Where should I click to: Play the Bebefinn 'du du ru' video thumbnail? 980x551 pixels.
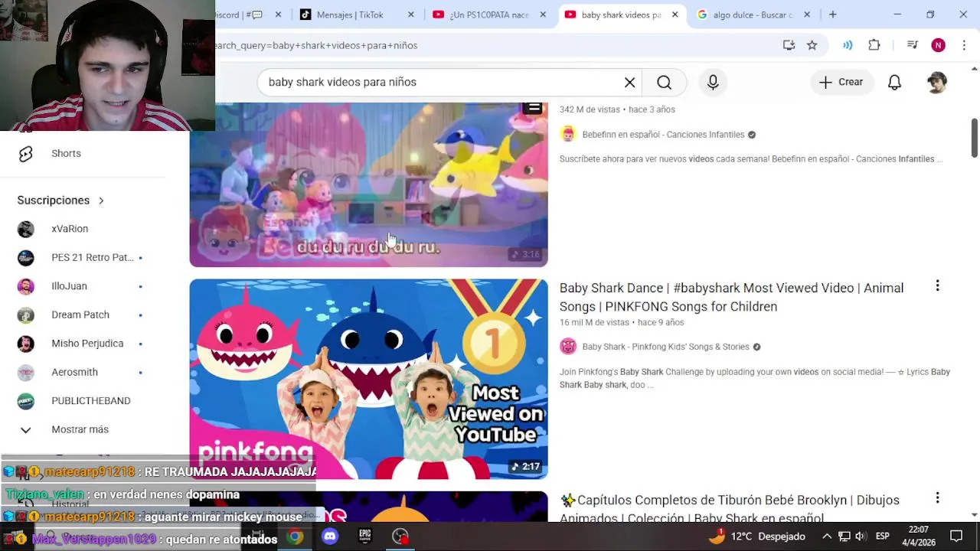pos(368,184)
